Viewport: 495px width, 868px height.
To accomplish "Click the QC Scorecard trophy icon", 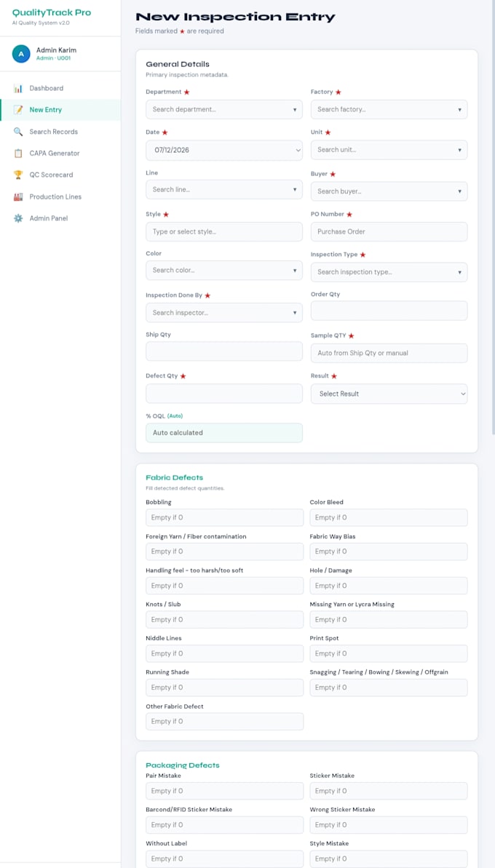I will coord(18,175).
